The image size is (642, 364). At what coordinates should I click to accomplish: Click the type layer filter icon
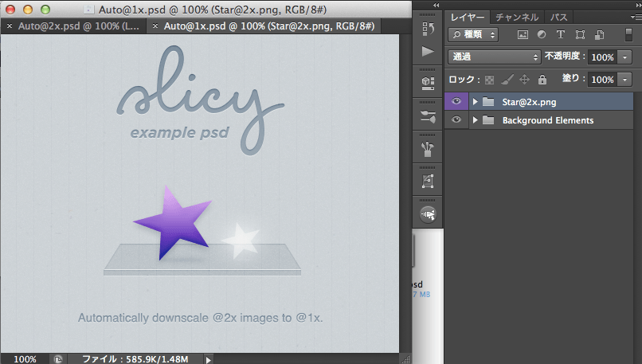click(560, 35)
